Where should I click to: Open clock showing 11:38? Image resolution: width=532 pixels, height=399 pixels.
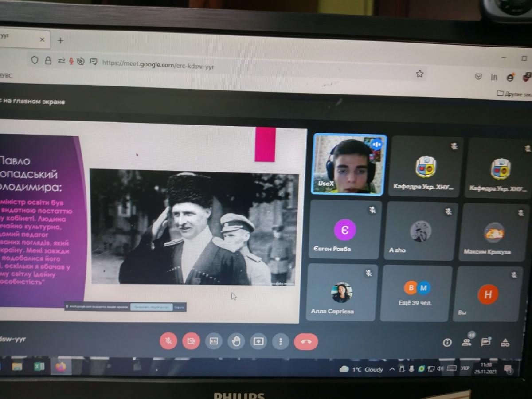tap(485, 368)
